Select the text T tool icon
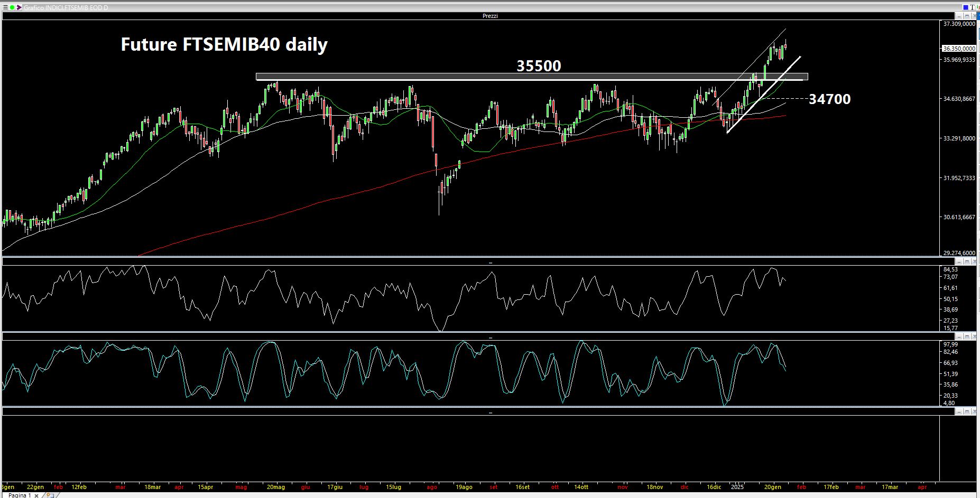Viewport: 980px width, 498px height. click(972, 7)
